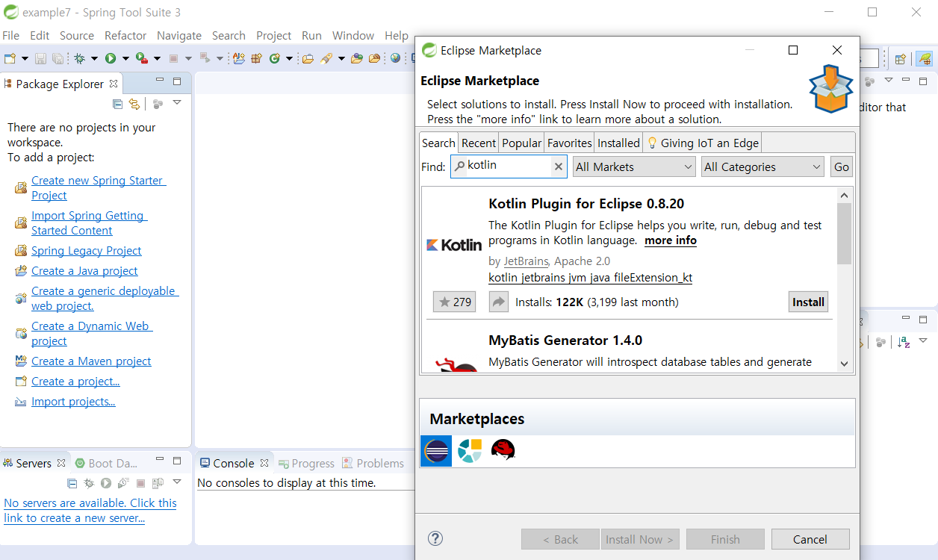Open the Navigate menu

click(179, 35)
